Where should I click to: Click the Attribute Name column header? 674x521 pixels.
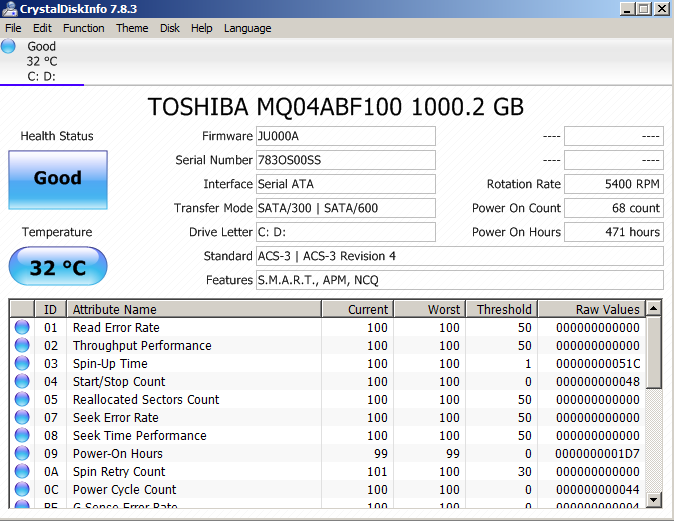[194, 310]
